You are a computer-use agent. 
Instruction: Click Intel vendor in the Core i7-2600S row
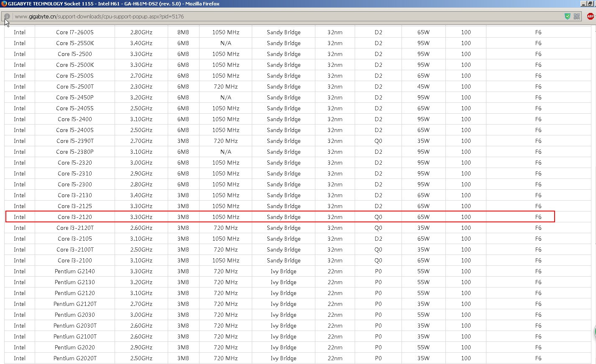[x=20, y=32]
